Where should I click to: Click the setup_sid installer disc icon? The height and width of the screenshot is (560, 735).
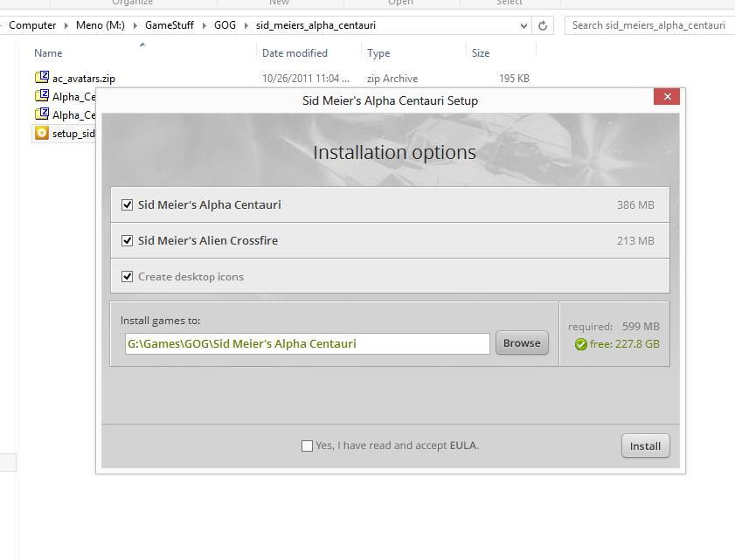[42, 133]
